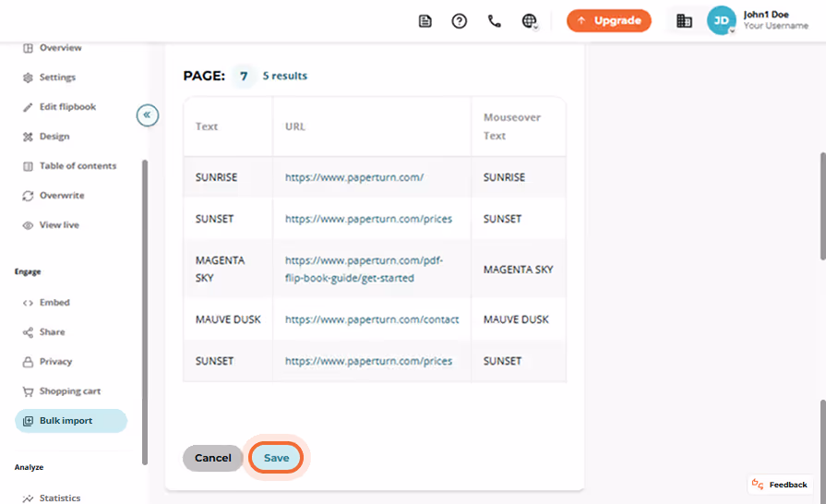Screen dimensions: 826x504
Task: Click the Table of contents book icon
Action: tap(28, 166)
